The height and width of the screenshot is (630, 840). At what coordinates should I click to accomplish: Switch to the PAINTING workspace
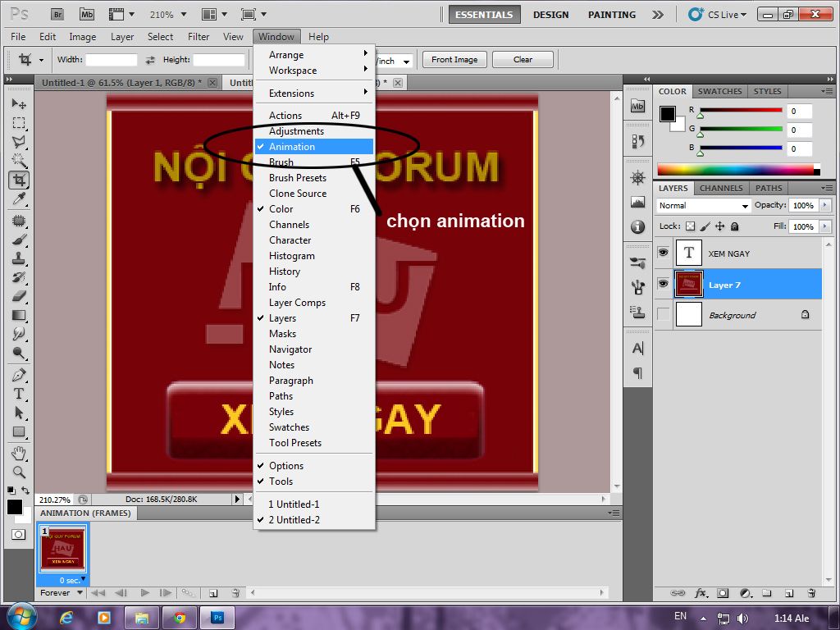coord(612,15)
